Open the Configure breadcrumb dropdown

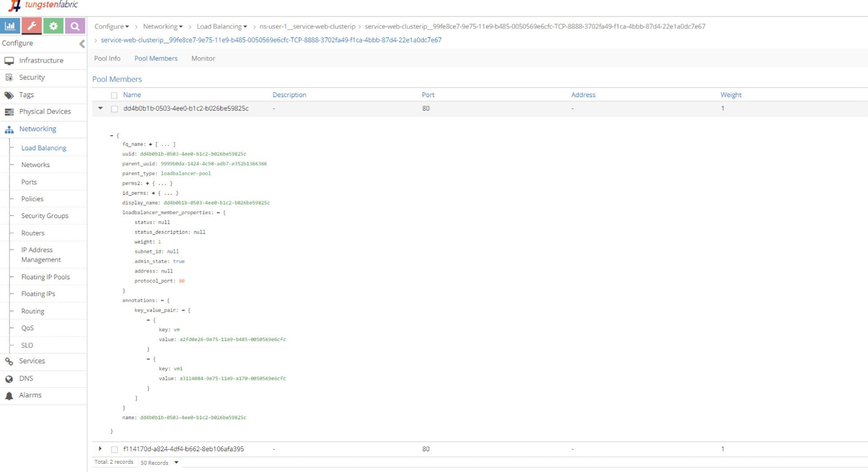click(112, 26)
